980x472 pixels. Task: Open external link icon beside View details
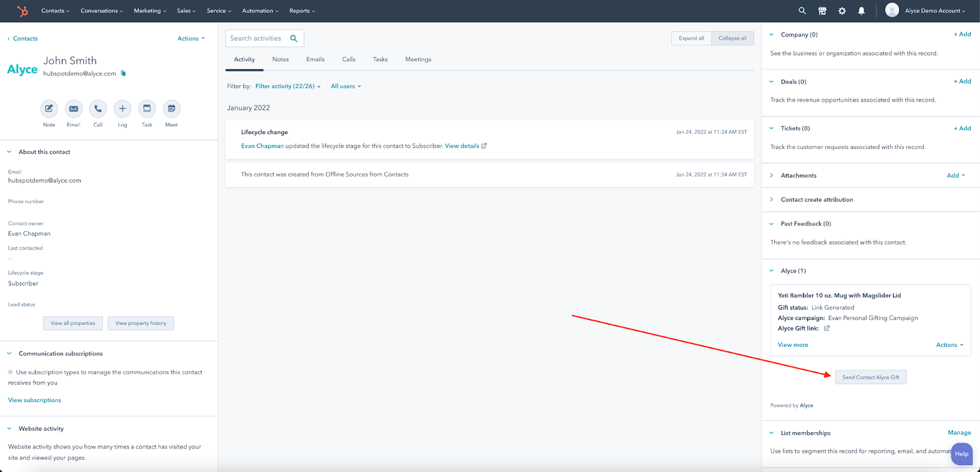[484, 146]
